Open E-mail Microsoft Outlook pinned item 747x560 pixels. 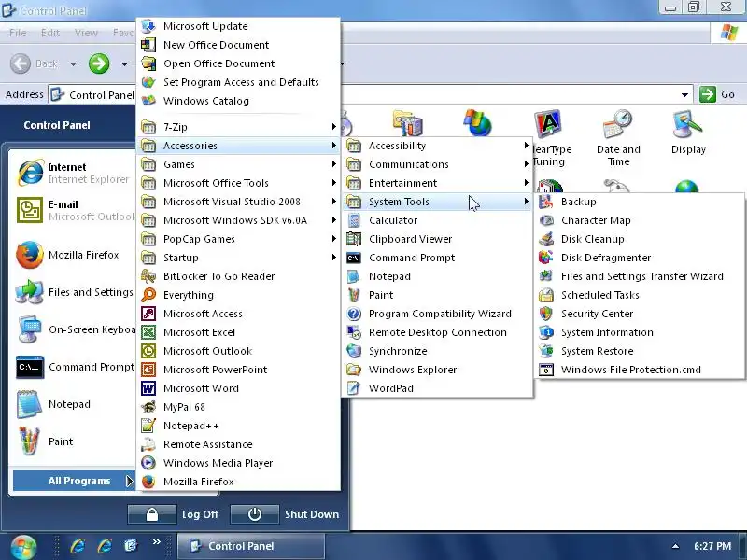[73, 210]
